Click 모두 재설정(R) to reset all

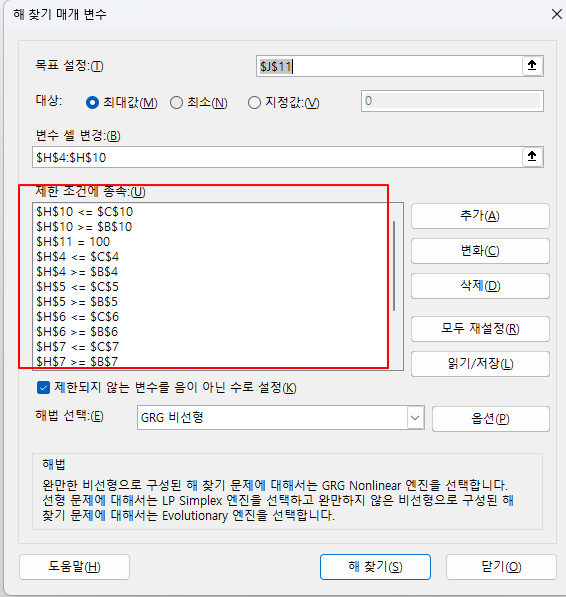480,329
